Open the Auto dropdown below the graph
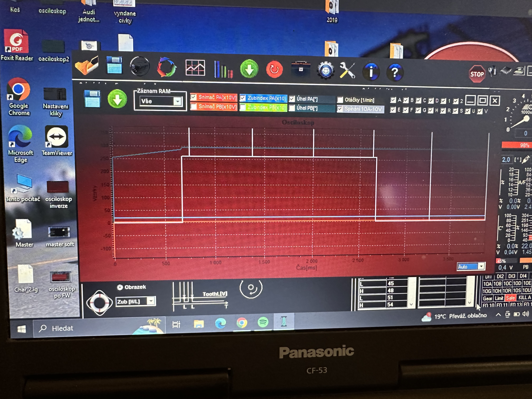Viewport: 532px width, 399px height. coord(481,266)
